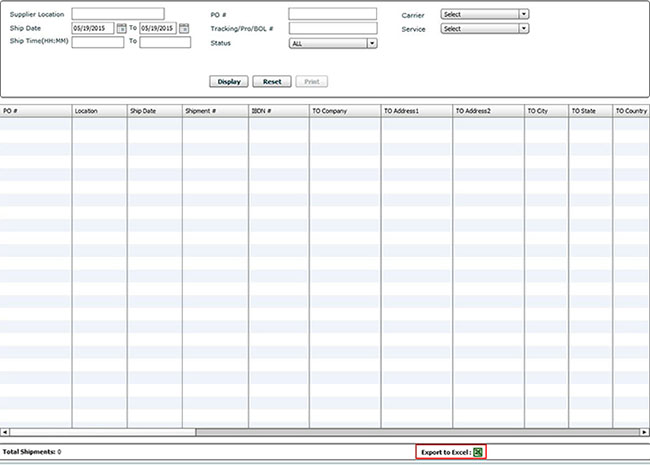
Task: Focus the Ship Time end field
Action: pos(165,42)
